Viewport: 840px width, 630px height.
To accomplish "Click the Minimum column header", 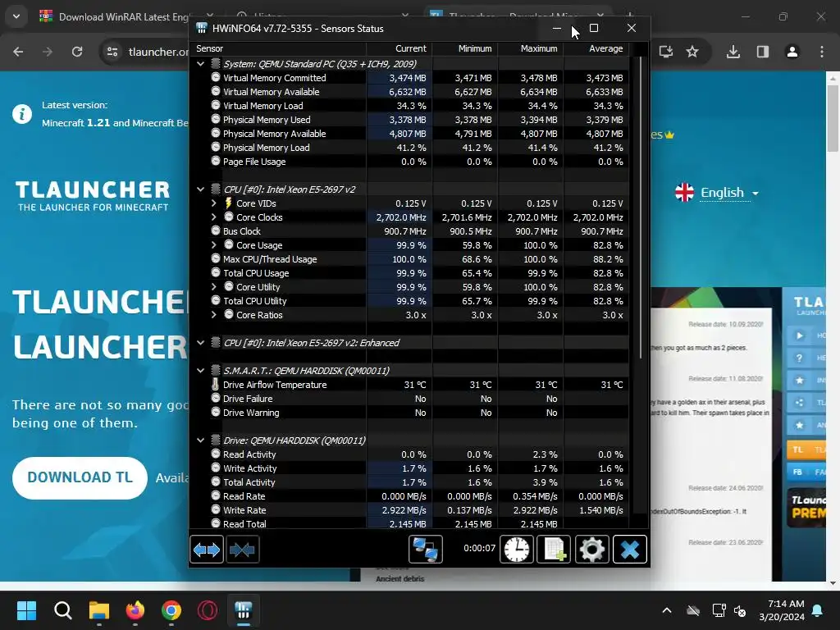I will click(465, 48).
